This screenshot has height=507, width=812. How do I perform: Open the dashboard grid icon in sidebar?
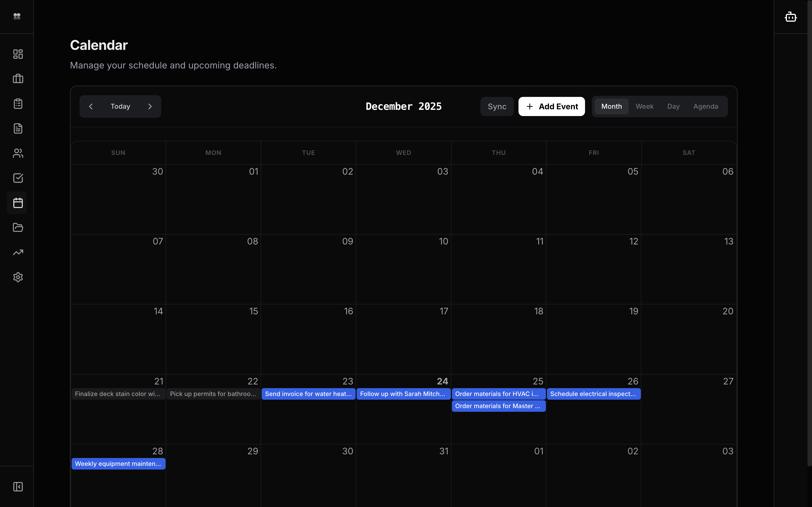point(18,54)
